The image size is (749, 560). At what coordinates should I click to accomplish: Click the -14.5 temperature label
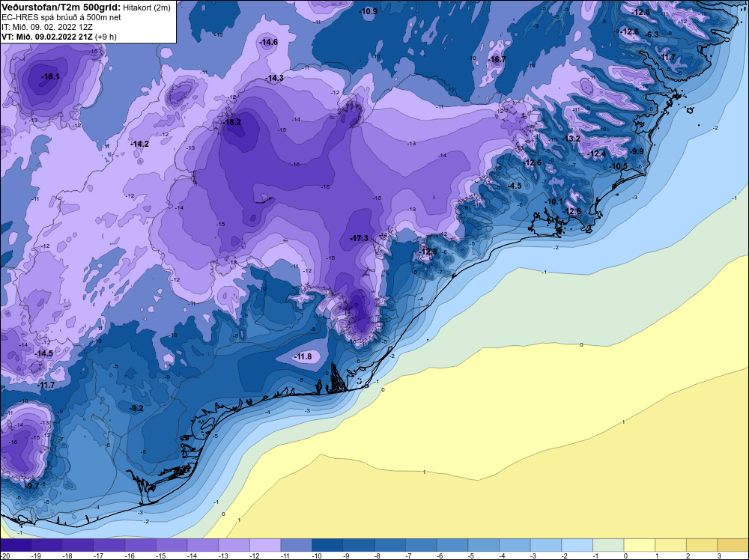coord(44,353)
